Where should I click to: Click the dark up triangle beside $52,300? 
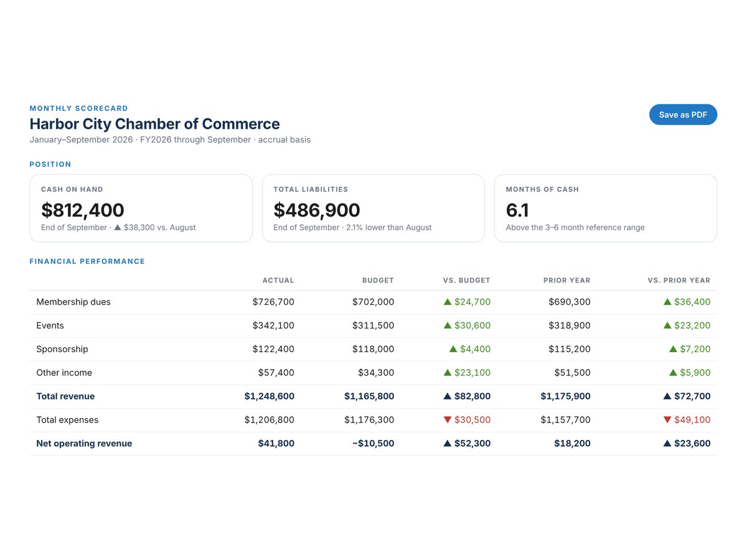tap(448, 444)
